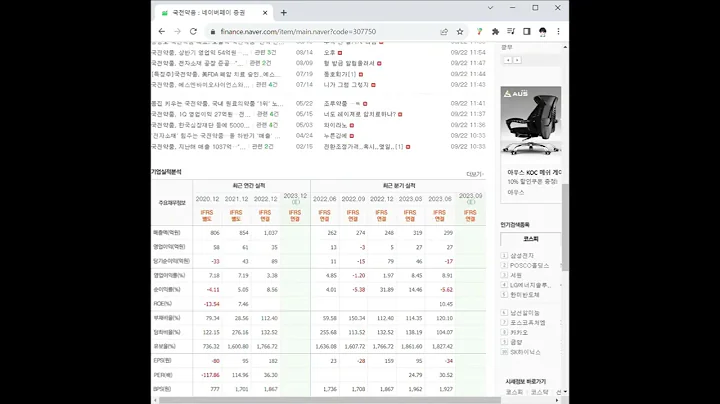The width and height of the screenshot is (720, 404).
Task: Open a new browser tab with plus
Action: tap(284, 13)
